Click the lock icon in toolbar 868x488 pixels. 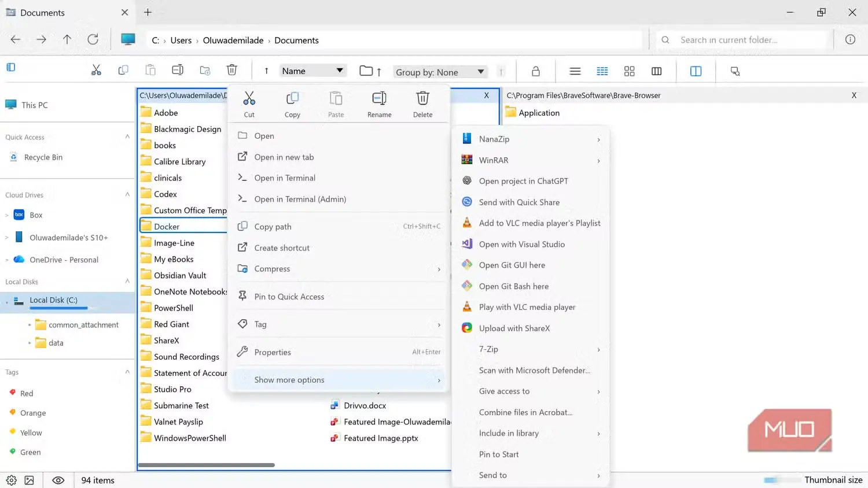coord(535,71)
